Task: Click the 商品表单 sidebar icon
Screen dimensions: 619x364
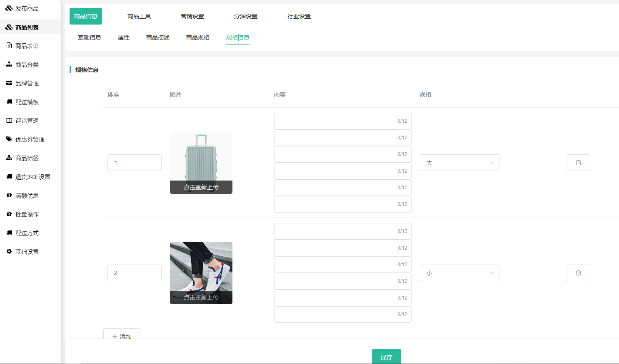Action: [x=9, y=46]
